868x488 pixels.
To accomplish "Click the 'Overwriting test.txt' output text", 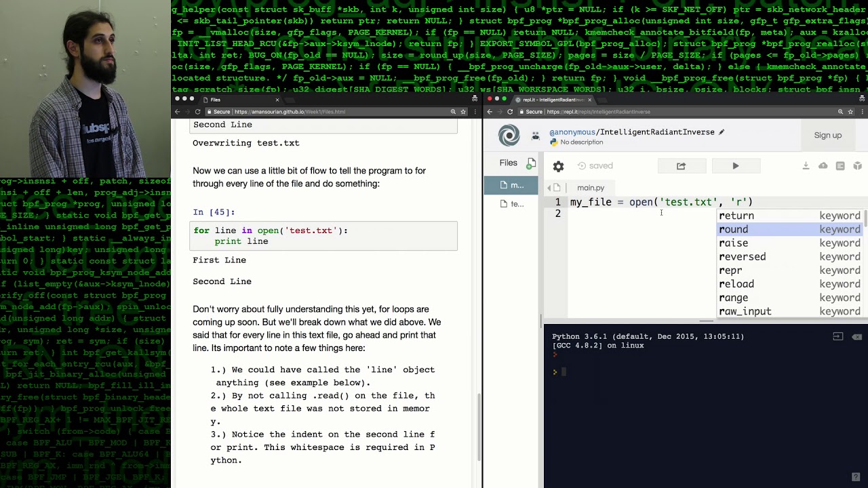I will click(x=246, y=143).
